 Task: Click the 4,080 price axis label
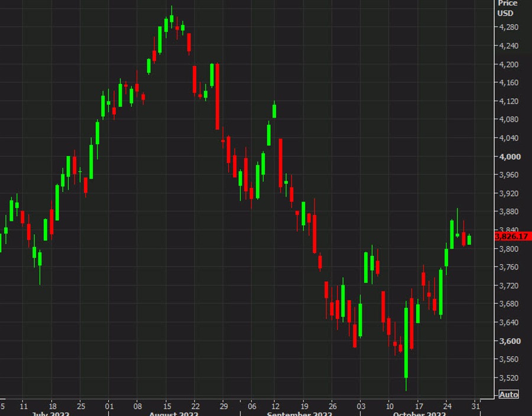(509, 119)
